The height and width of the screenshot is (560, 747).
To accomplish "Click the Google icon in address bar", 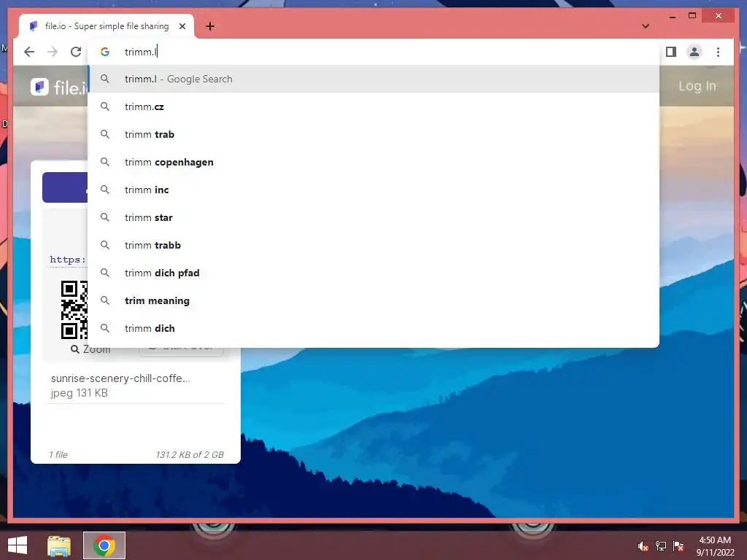I will click(x=105, y=52).
